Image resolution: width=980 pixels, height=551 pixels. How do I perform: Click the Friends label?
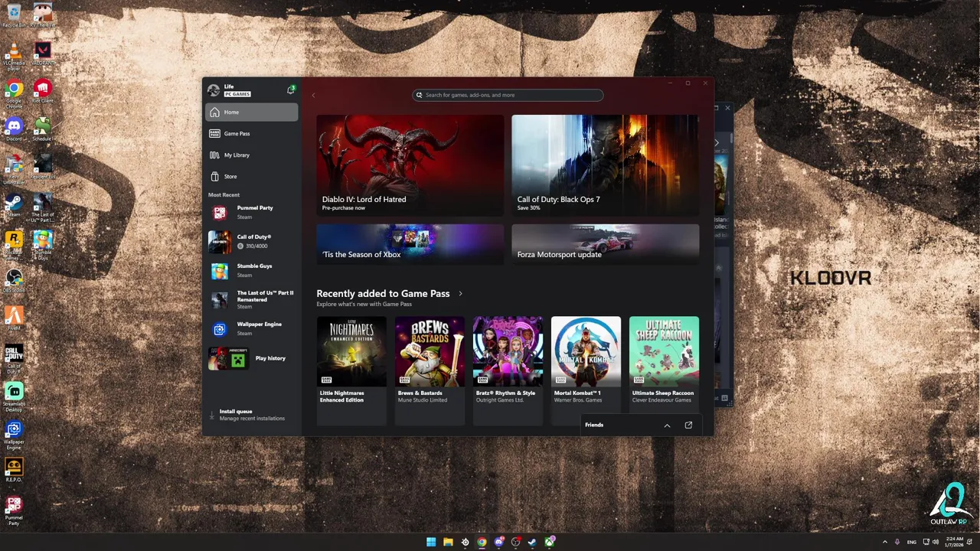click(594, 425)
